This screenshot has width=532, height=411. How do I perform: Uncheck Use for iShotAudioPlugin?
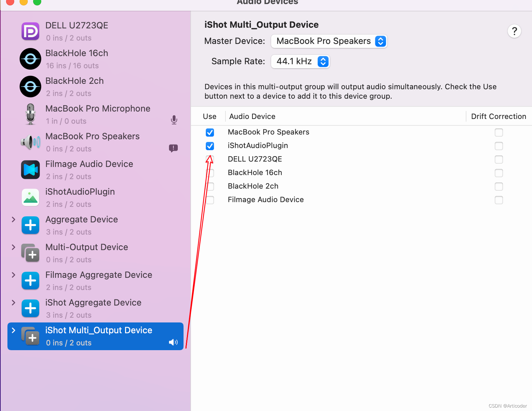[210, 146]
